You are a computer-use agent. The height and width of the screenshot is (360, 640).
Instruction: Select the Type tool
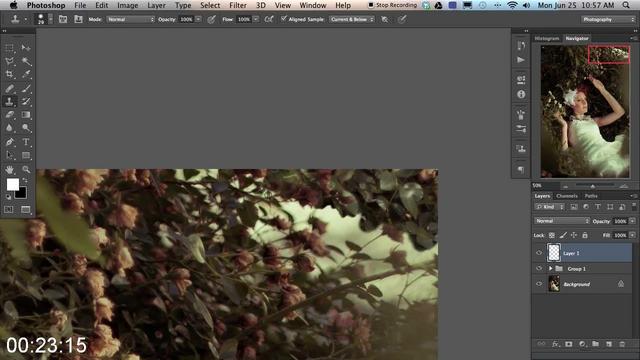coord(26,142)
